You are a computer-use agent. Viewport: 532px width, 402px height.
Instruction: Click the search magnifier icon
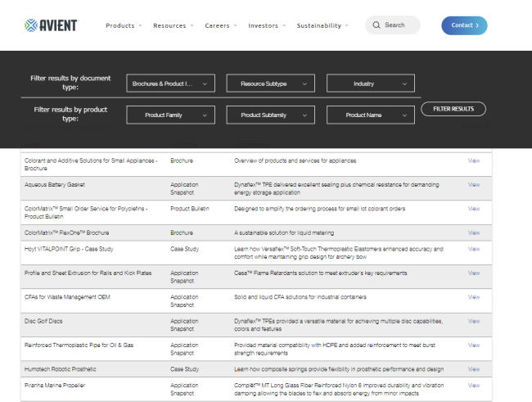[x=376, y=25]
